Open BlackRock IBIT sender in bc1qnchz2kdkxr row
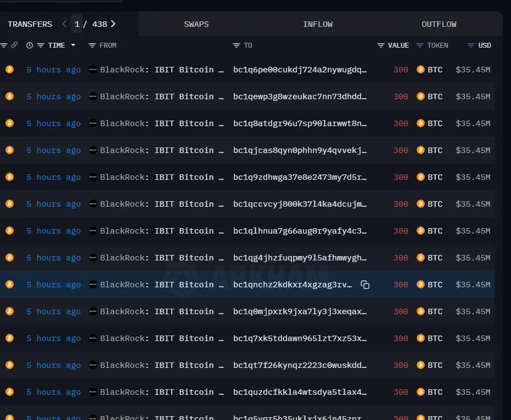Screen dimensions: 511x420 (161, 285)
